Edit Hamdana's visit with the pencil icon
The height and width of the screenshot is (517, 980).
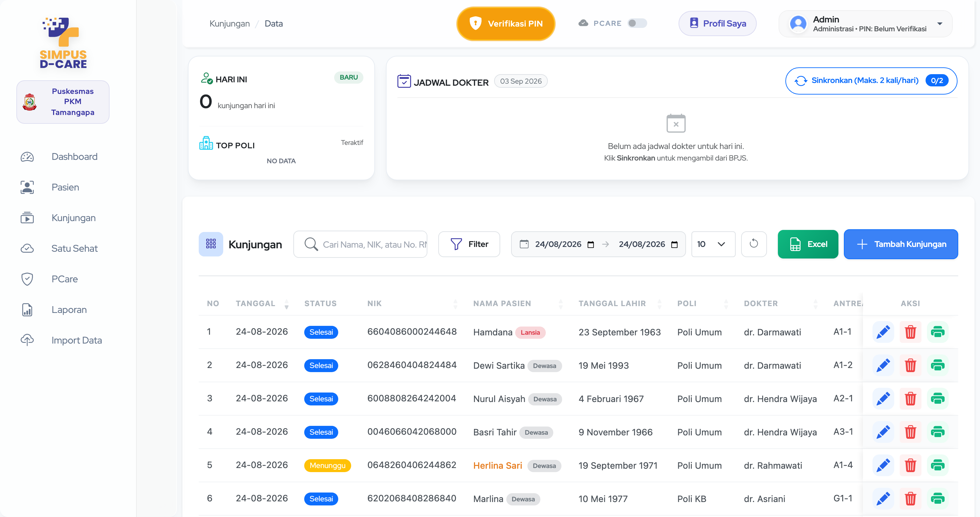[x=883, y=332]
